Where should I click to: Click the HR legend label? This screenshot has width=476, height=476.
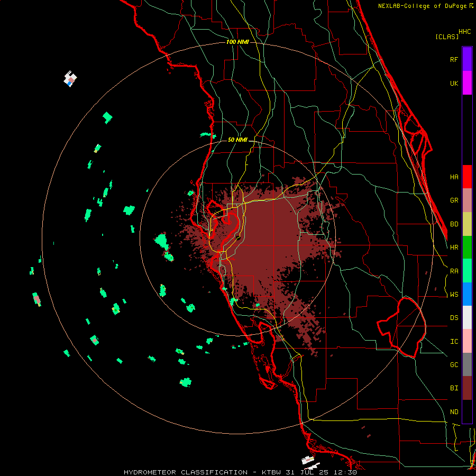point(454,248)
